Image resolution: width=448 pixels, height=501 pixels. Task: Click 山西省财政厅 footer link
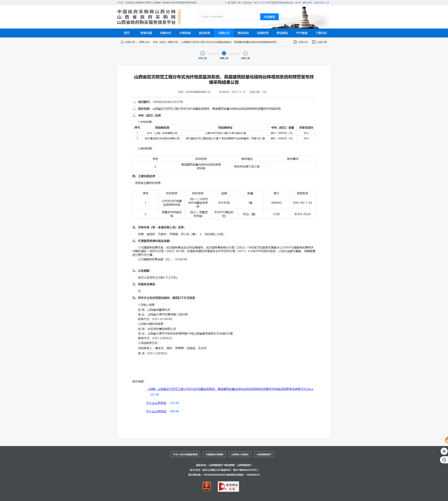(x=264, y=454)
